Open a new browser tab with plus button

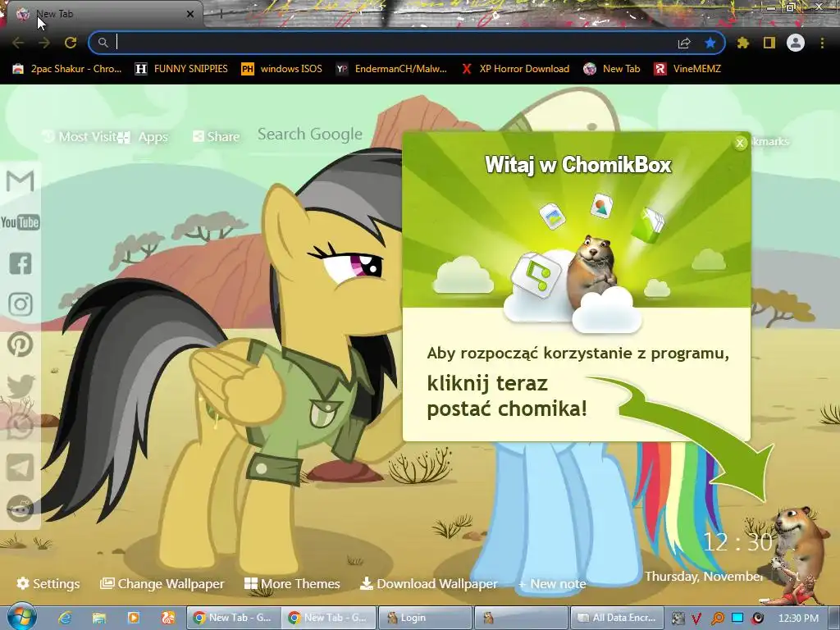click(221, 14)
